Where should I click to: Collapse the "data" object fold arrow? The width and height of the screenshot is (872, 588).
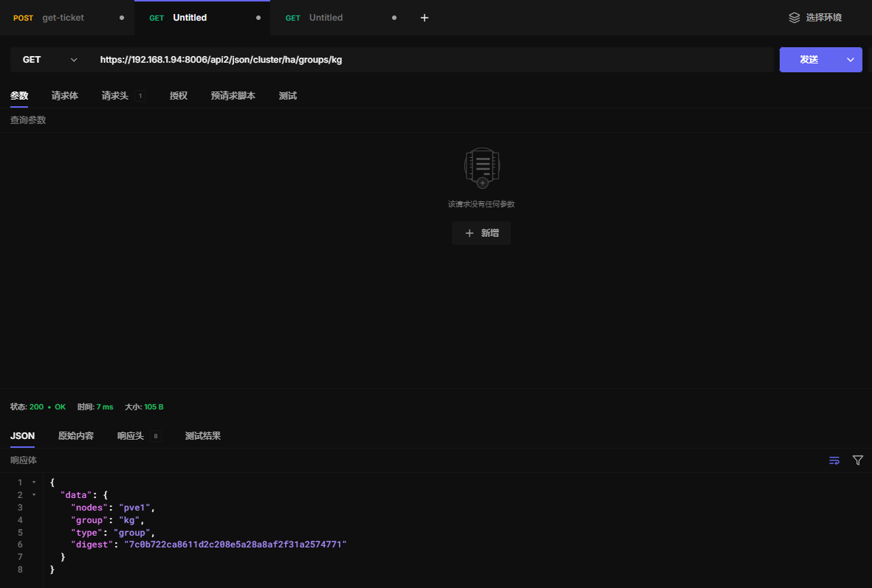coord(33,495)
